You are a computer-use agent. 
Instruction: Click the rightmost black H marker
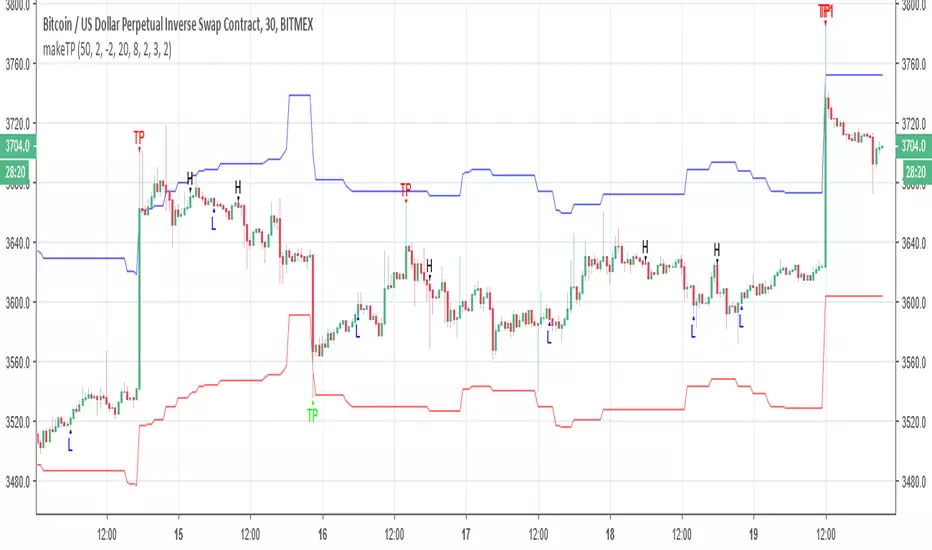(717, 249)
